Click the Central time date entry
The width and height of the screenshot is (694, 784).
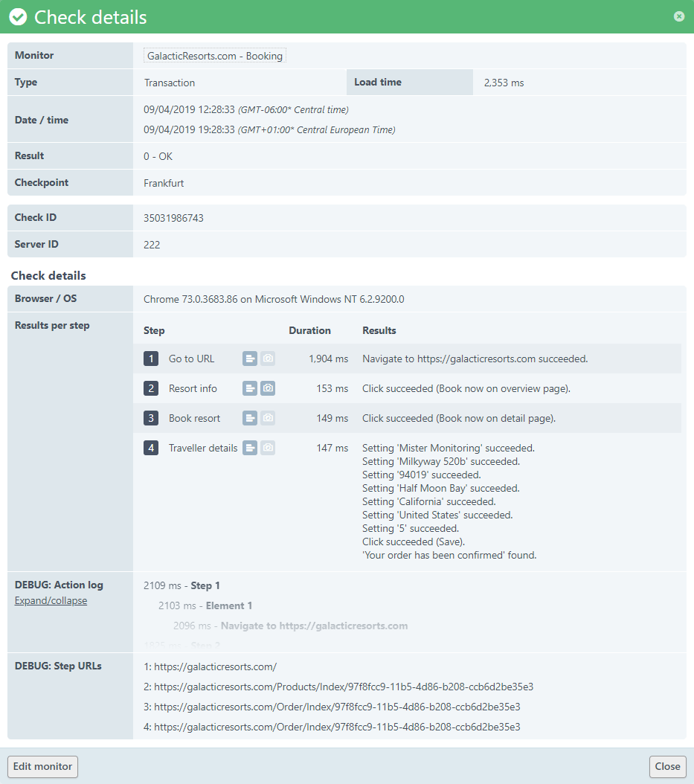(x=246, y=110)
